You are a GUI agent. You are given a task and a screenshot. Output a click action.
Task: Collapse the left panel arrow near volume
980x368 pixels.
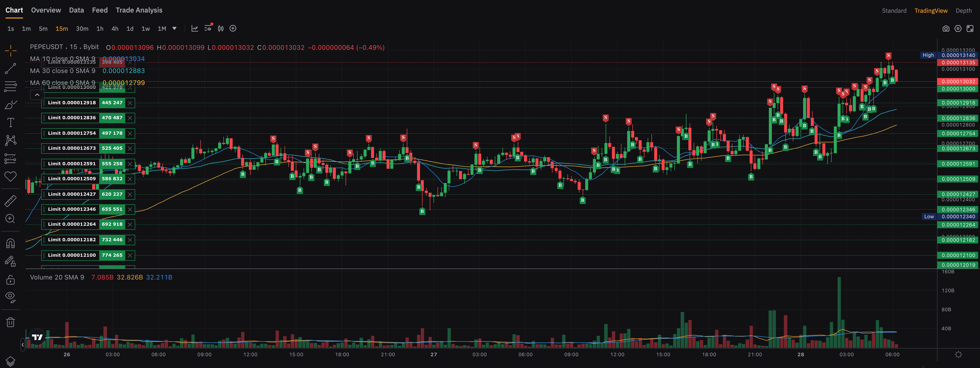pyautogui.click(x=23, y=344)
